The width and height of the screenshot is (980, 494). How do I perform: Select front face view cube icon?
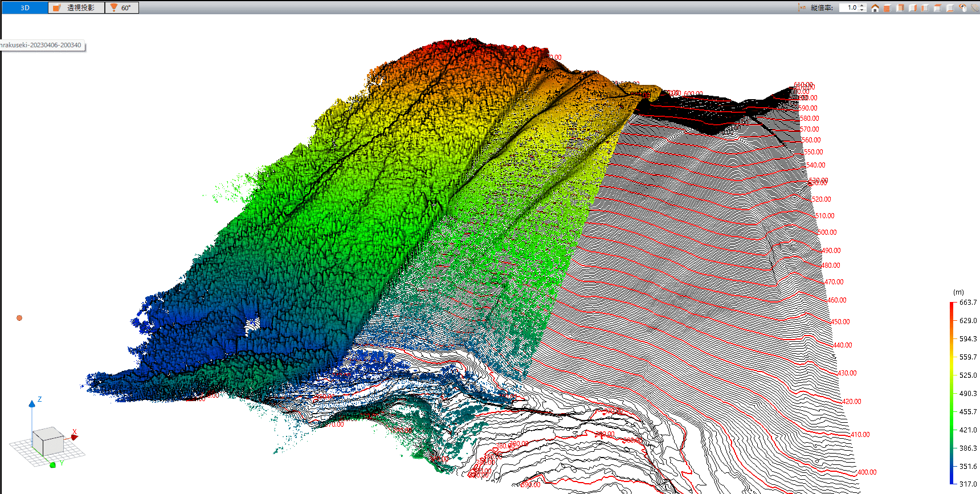coord(887,8)
